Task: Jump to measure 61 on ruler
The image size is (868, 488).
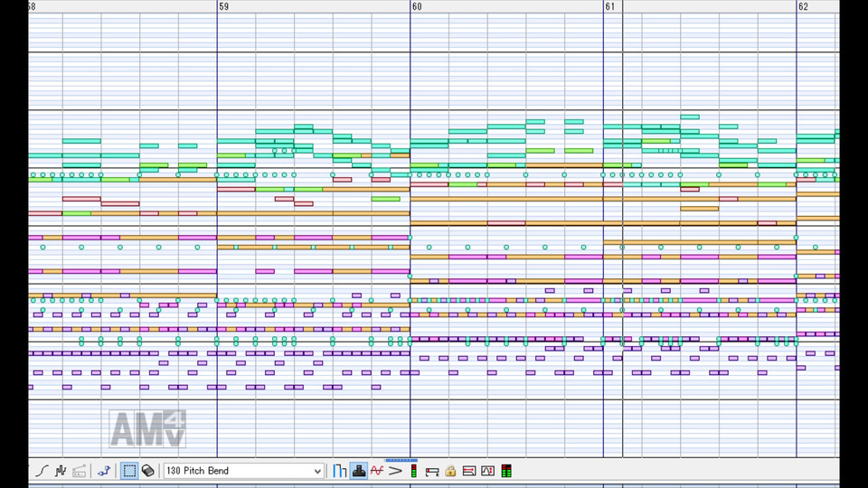Action: [609, 6]
